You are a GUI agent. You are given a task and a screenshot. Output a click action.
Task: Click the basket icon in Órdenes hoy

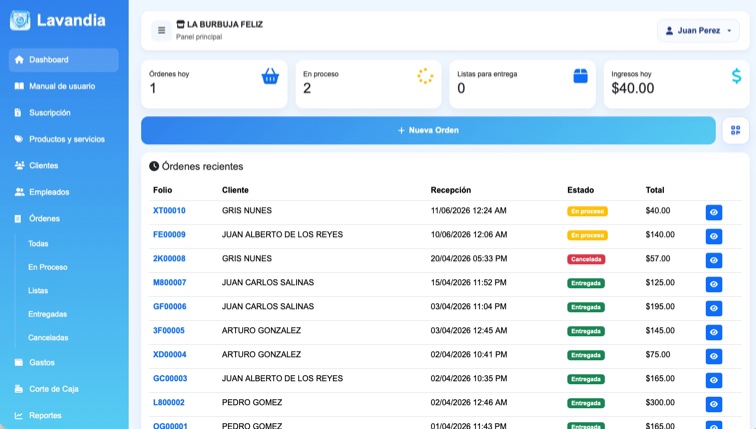click(x=270, y=76)
